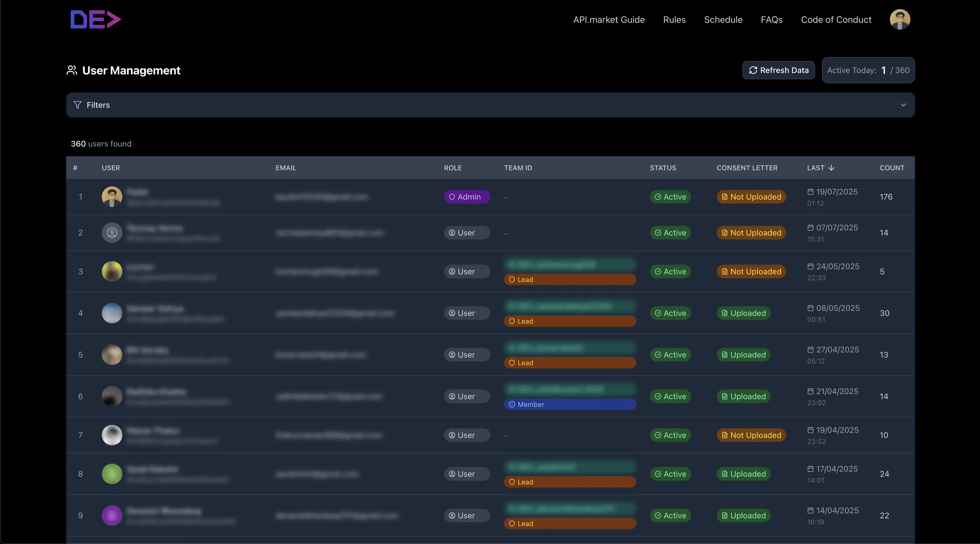Click the User Management people icon

click(x=72, y=70)
